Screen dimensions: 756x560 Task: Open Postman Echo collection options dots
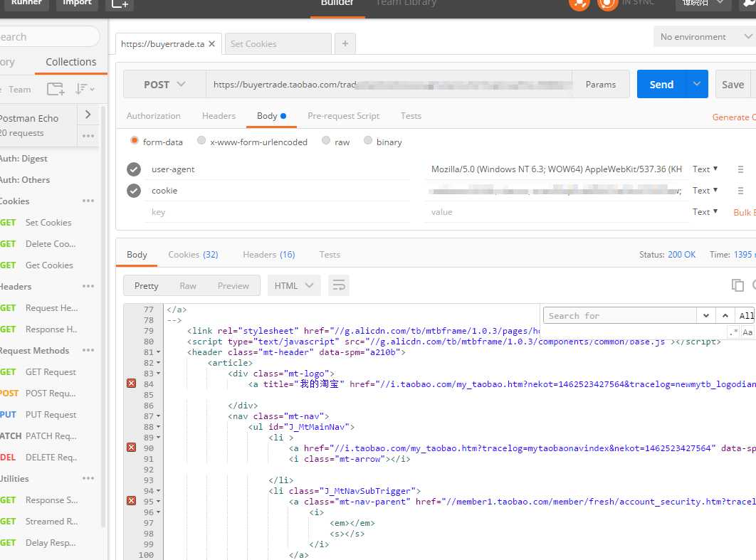(x=88, y=136)
